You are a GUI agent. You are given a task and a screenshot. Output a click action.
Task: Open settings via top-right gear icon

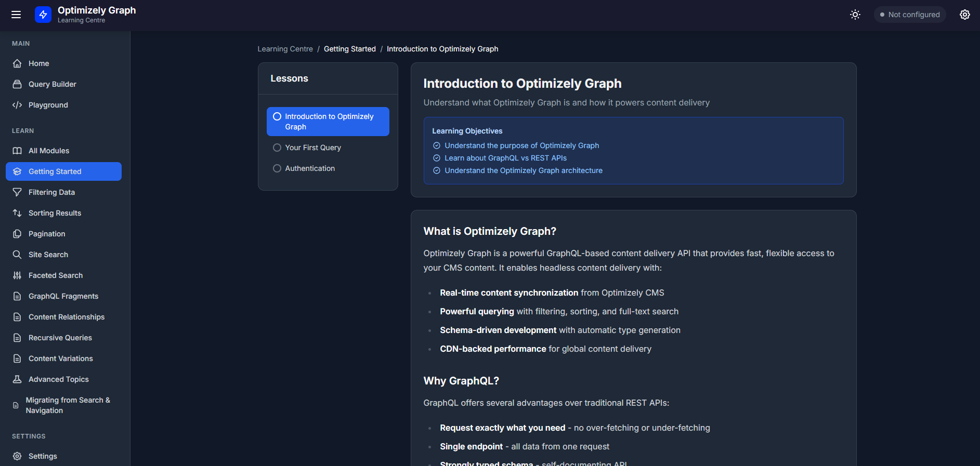click(964, 15)
